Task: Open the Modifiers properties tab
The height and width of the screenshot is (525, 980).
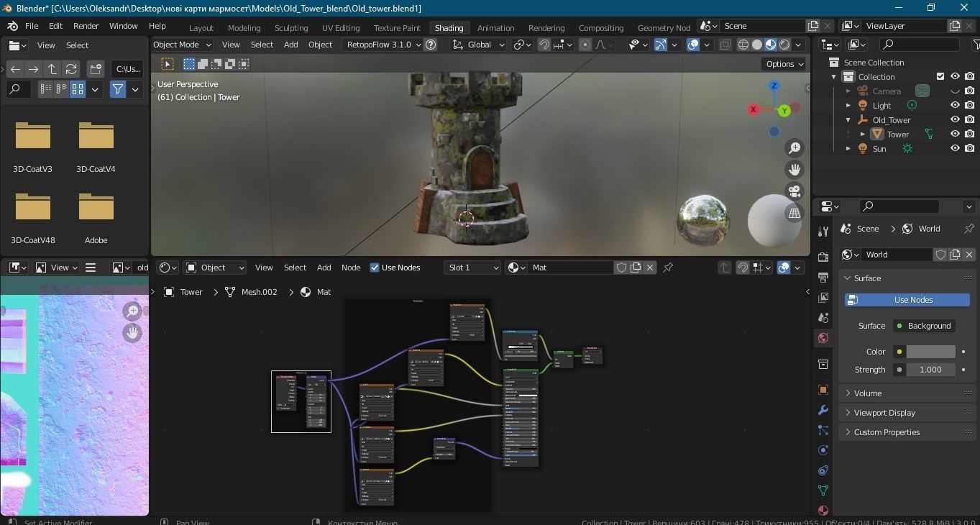Action: coord(823,410)
